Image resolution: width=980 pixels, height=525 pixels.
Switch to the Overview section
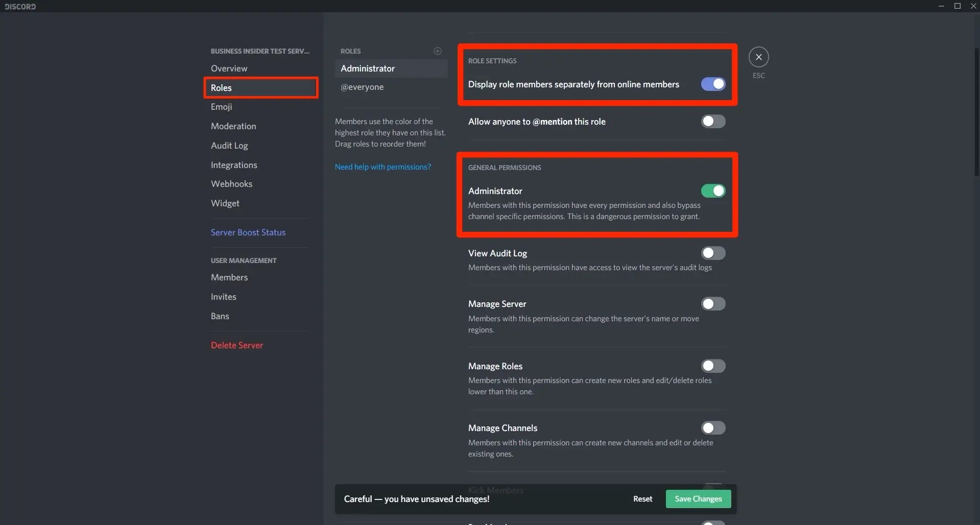click(x=229, y=68)
